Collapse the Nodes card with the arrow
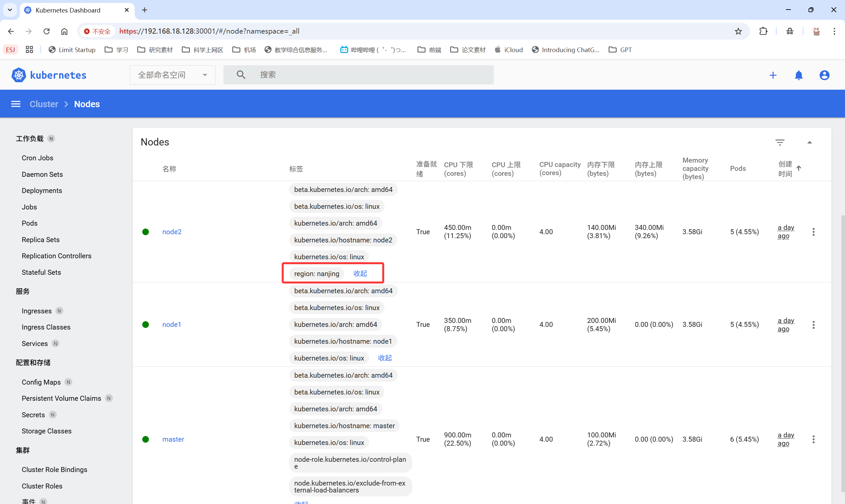Image resolution: width=845 pixels, height=504 pixels. [x=810, y=142]
